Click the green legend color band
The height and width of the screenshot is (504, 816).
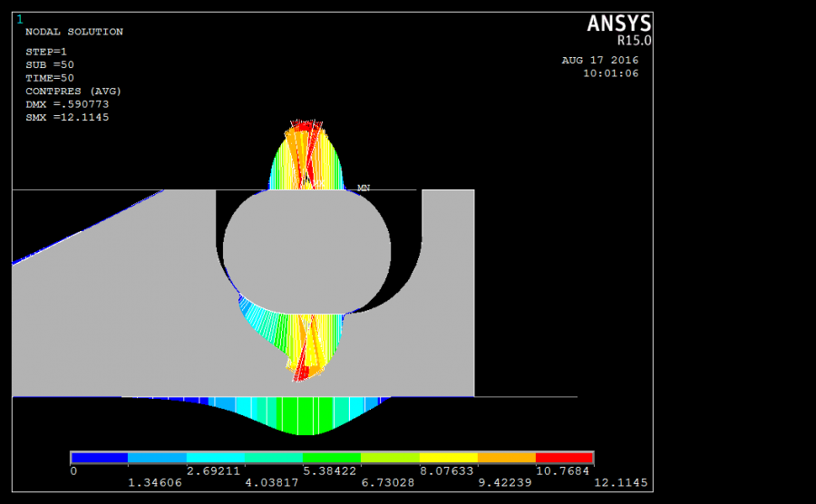point(332,458)
